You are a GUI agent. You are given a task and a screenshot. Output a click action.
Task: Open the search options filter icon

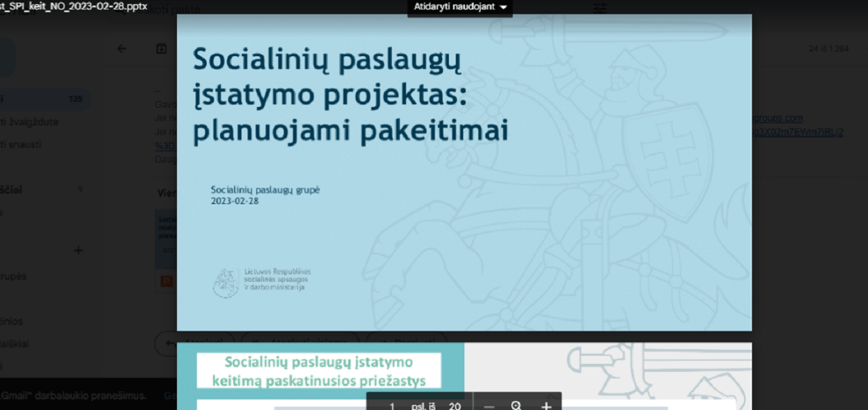pyautogui.click(x=600, y=8)
